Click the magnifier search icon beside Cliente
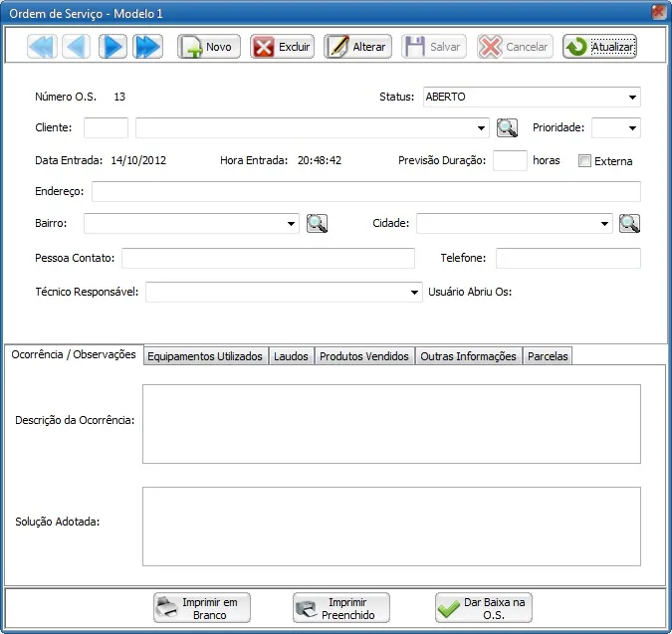 point(507,127)
